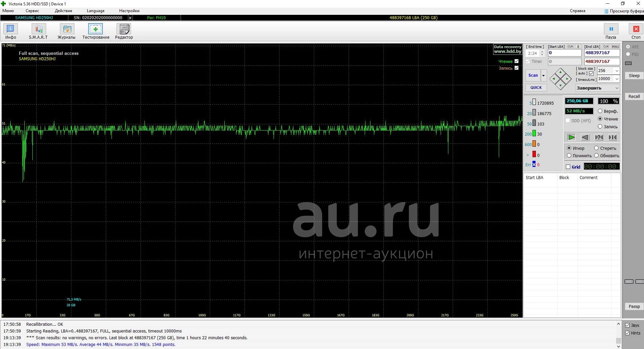Pause the scan with Пауза icon
The image size is (644, 349).
pyautogui.click(x=611, y=32)
